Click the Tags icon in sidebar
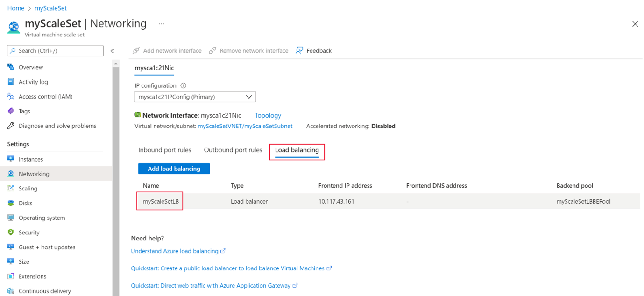 [11, 111]
